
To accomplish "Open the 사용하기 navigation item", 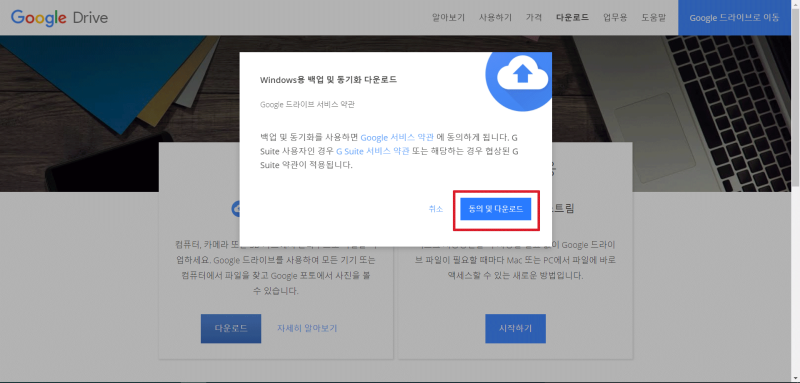I will [495, 17].
